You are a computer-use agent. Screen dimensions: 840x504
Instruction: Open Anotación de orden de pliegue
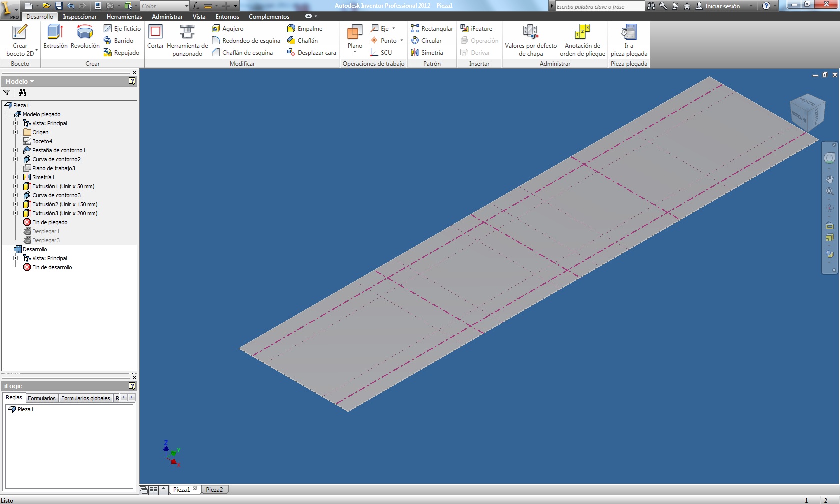click(582, 40)
